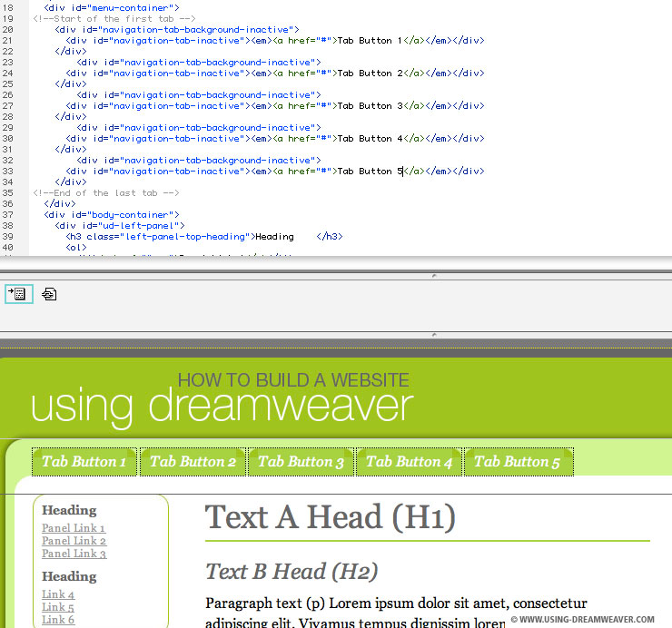Click the first Heading in left panel

pos(69,510)
